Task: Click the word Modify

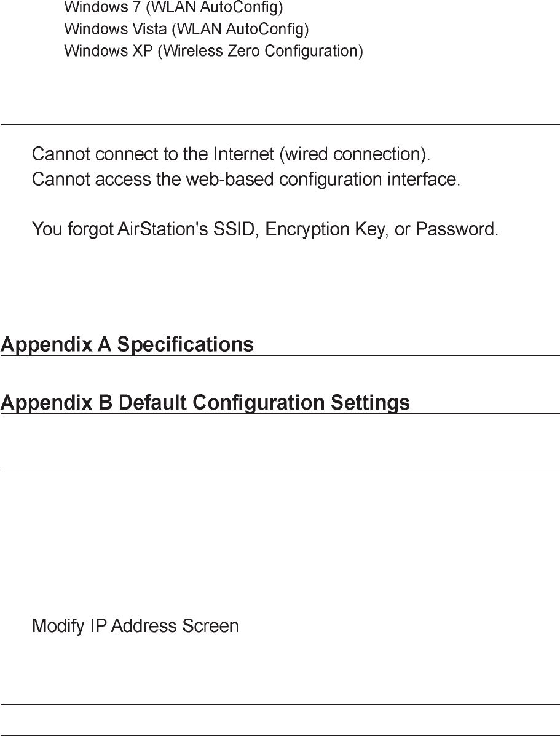Action: 58,626
